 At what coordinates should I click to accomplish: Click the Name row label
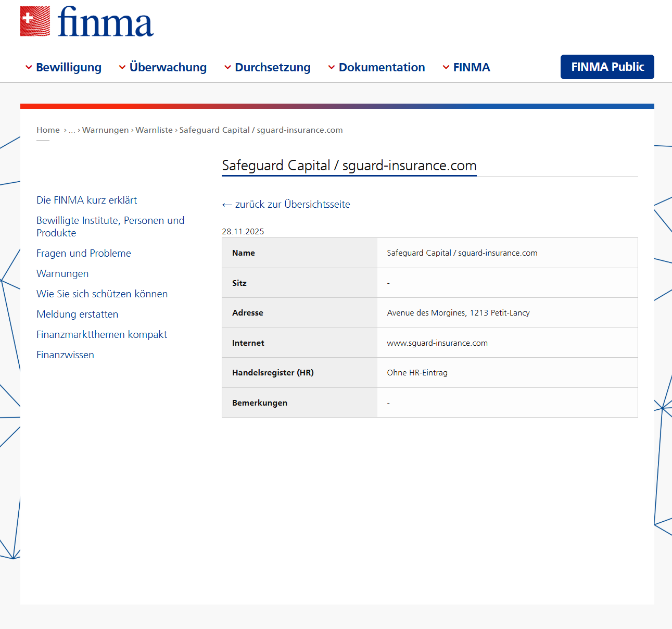244,253
